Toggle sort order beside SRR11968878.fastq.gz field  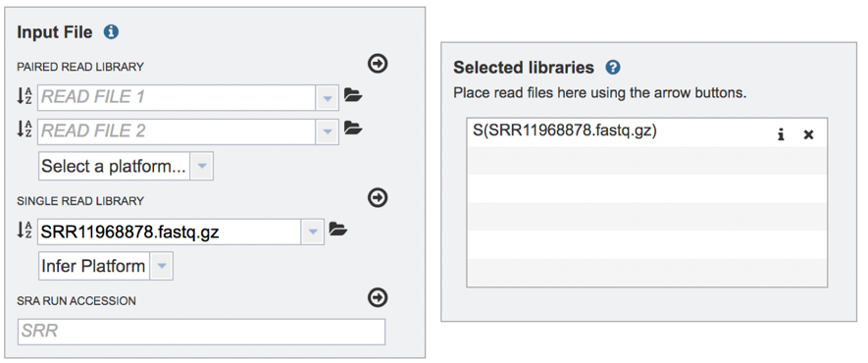click(25, 230)
